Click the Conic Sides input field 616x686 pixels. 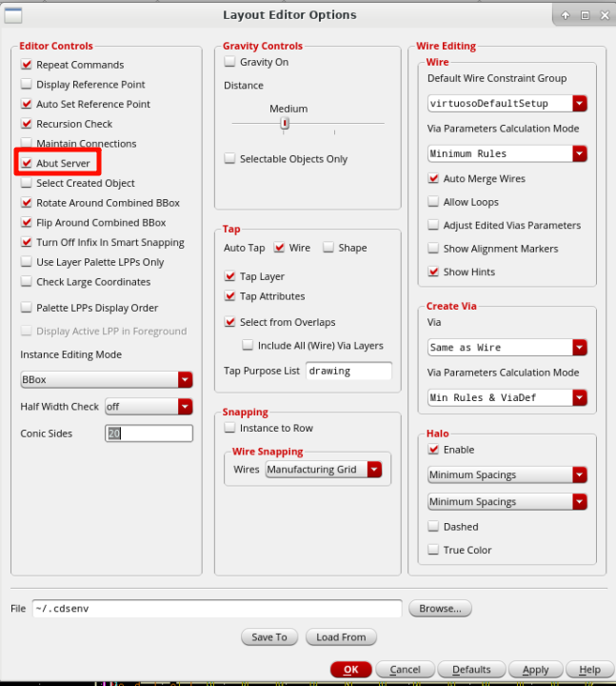149,434
